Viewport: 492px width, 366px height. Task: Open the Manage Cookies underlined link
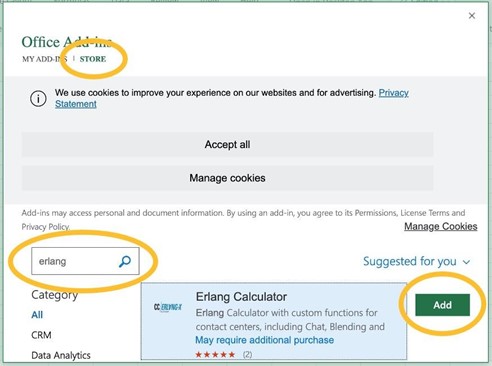pyautogui.click(x=441, y=226)
